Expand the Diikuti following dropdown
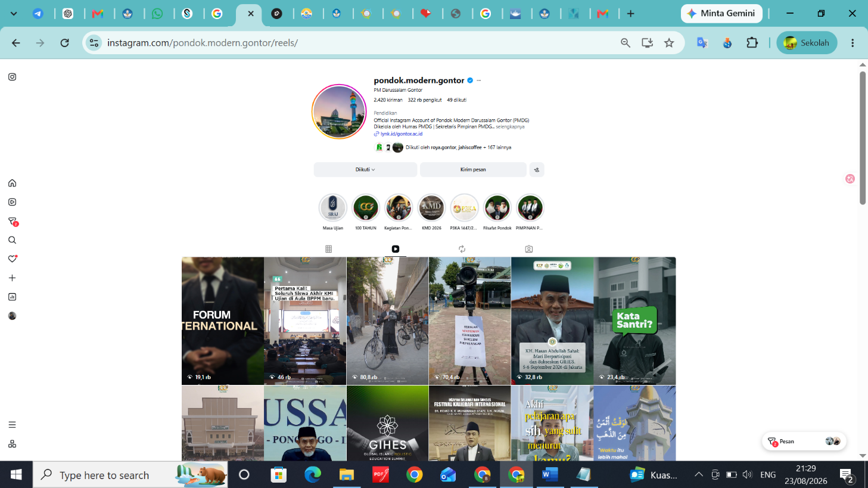The height and width of the screenshot is (488, 868). click(x=365, y=170)
